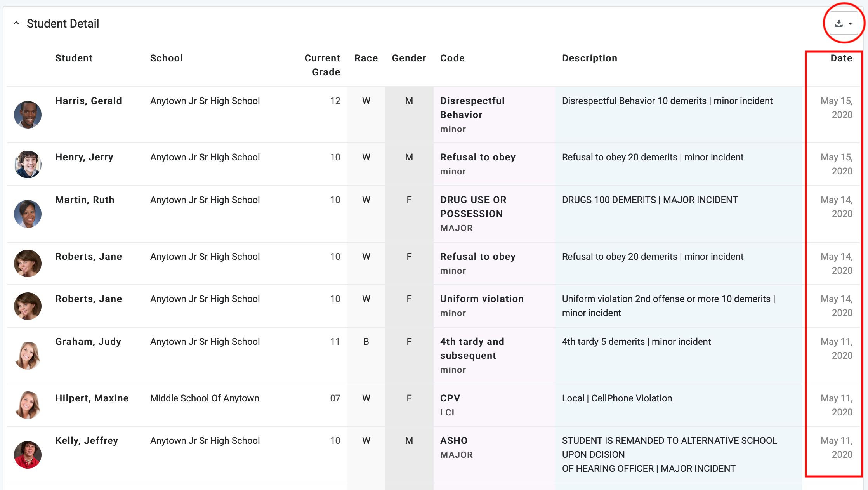Open Jeffrey Kelly's profile photo

point(28,455)
